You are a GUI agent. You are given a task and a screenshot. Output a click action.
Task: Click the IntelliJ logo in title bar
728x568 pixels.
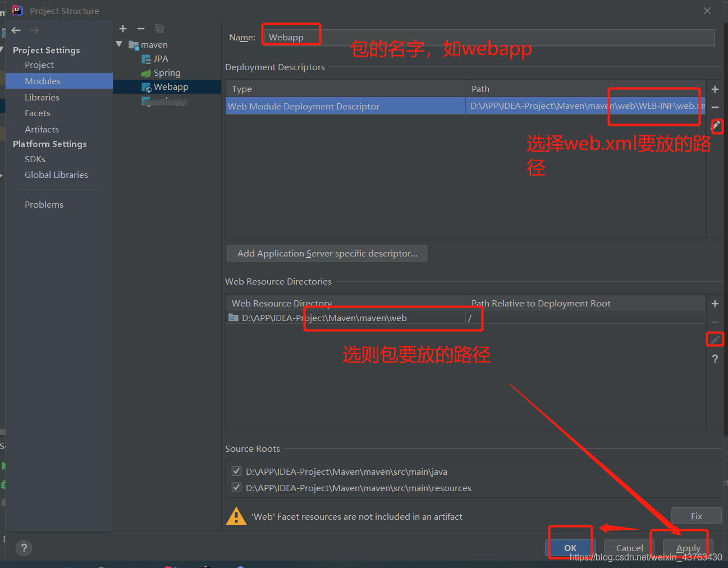click(x=17, y=10)
